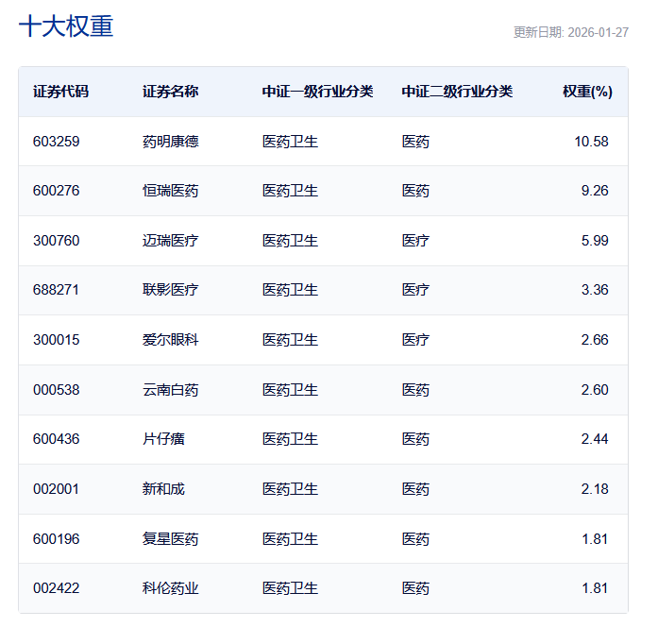658x644 pixels.
Task: Click 医药卫生 in the 科伦药业 row
Action: click(x=290, y=587)
